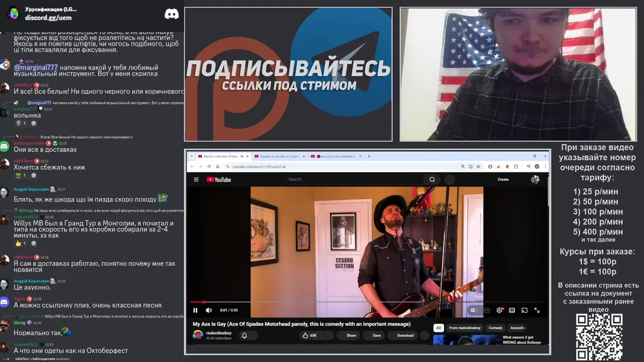Viewport: 644px width, 362px height.
Task: Mute the YouTube player volume
Action: coord(209,310)
